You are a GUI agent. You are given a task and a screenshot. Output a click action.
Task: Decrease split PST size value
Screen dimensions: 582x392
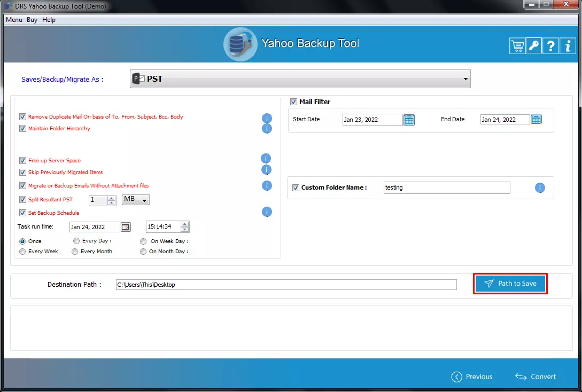[x=111, y=202]
